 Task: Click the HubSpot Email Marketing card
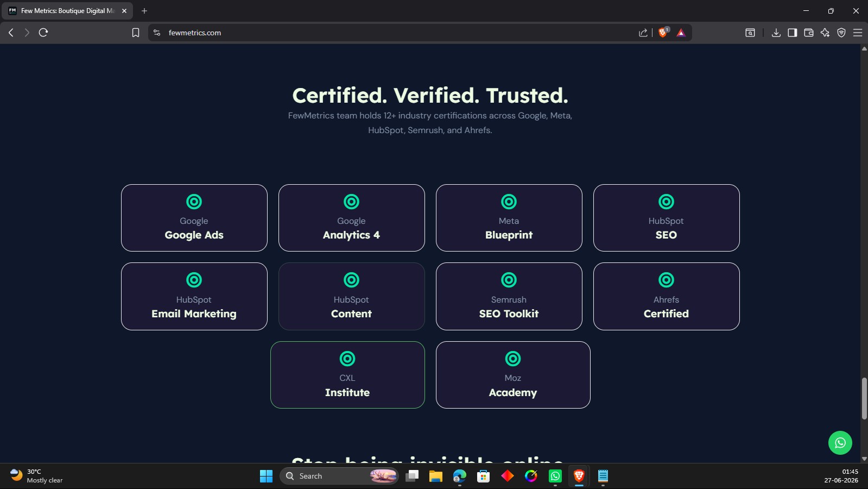pos(194,296)
